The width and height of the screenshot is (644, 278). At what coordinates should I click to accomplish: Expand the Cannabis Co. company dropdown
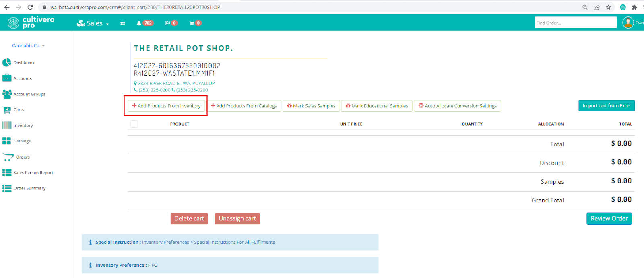click(28, 45)
